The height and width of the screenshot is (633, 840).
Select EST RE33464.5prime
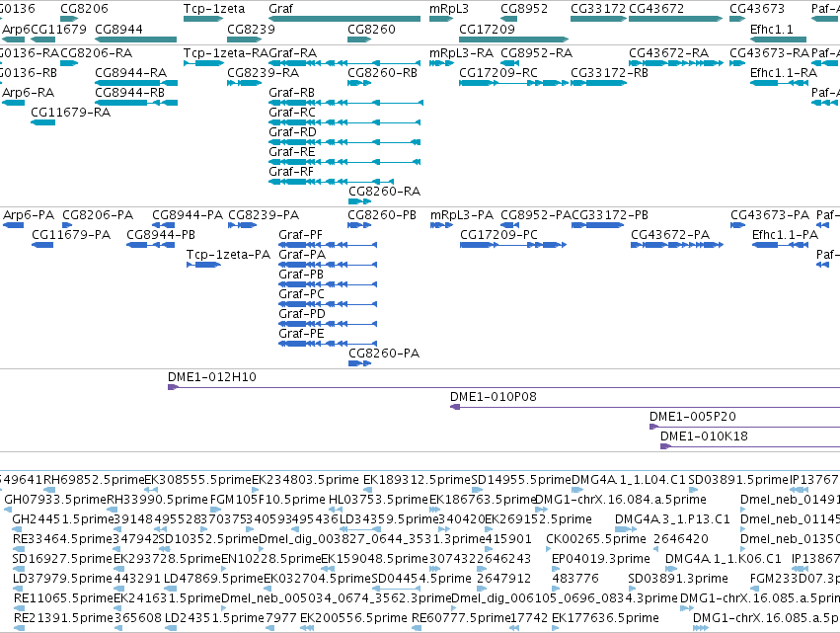(x=19, y=549)
